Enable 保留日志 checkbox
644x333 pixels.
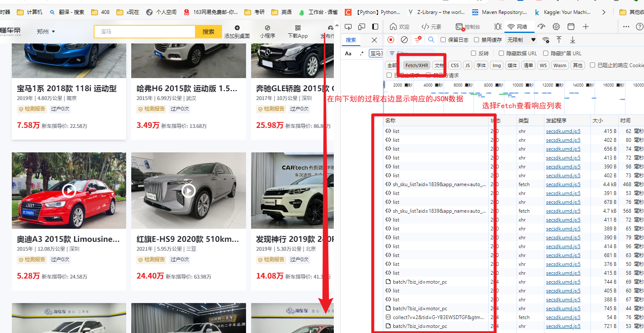point(443,40)
